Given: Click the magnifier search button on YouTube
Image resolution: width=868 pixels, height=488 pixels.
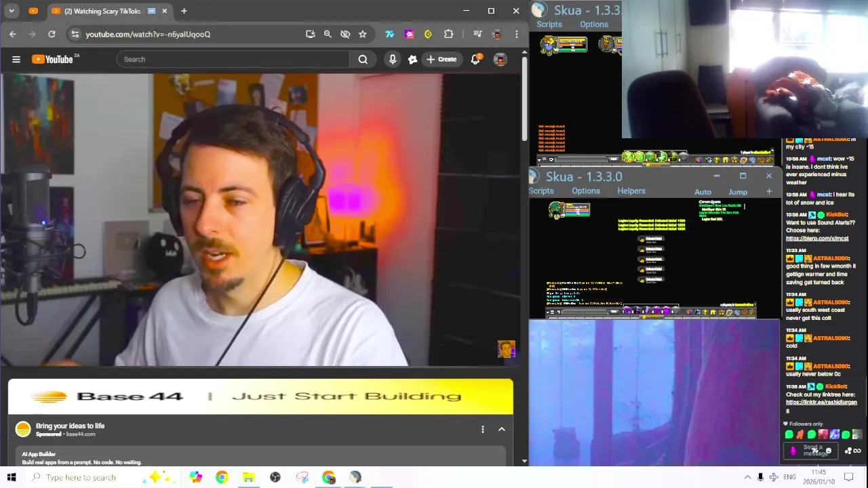Looking at the screenshot, I should (x=363, y=60).
